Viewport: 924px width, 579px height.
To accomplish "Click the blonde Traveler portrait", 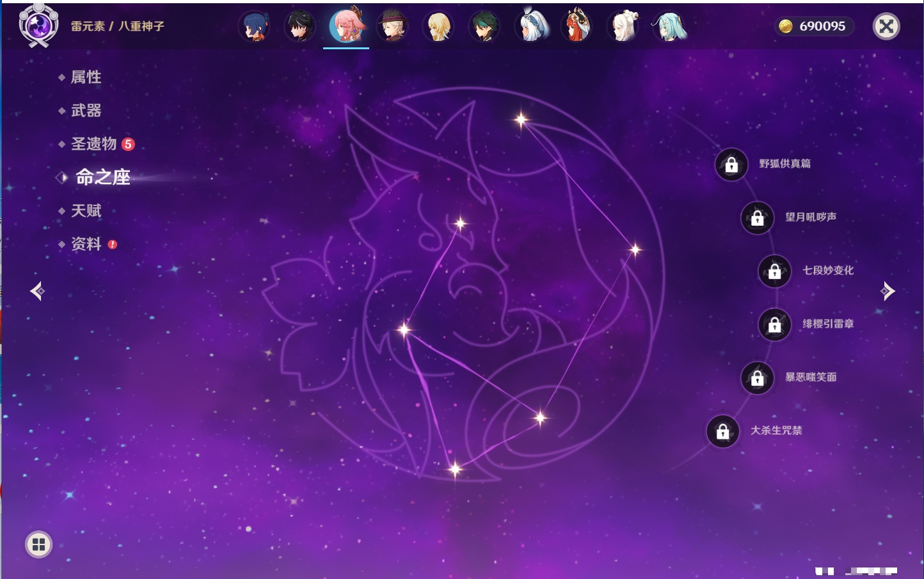I will (x=438, y=27).
